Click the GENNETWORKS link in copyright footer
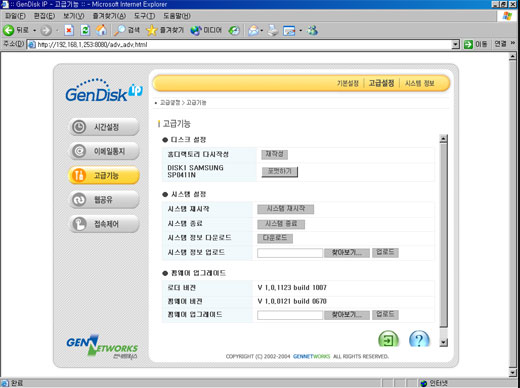Screen dimensions: 520x388 point(312,356)
